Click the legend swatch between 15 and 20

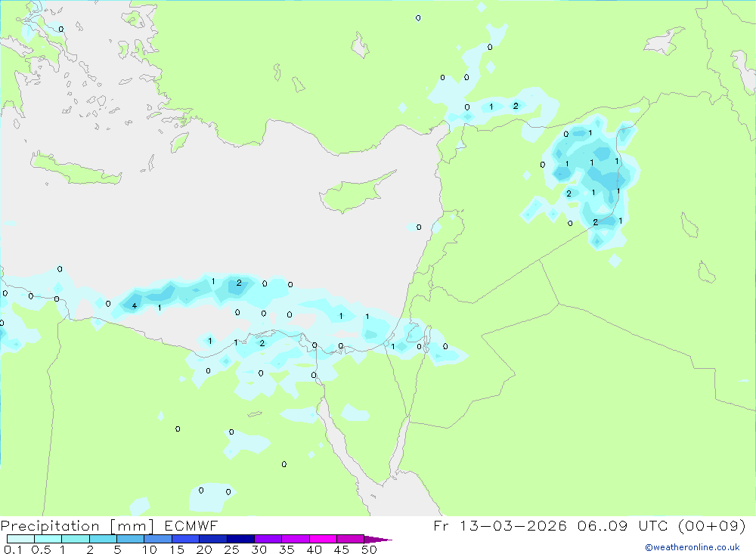[186, 539]
